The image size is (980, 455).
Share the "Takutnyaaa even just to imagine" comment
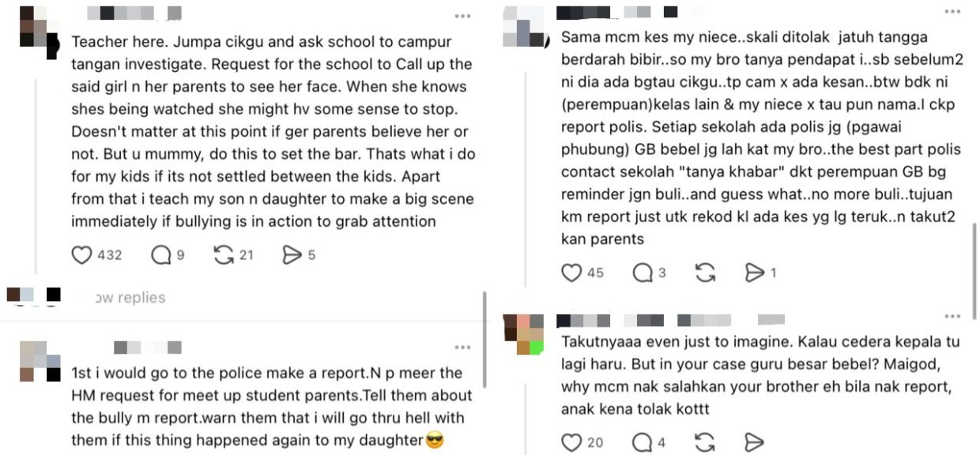pos(755,442)
